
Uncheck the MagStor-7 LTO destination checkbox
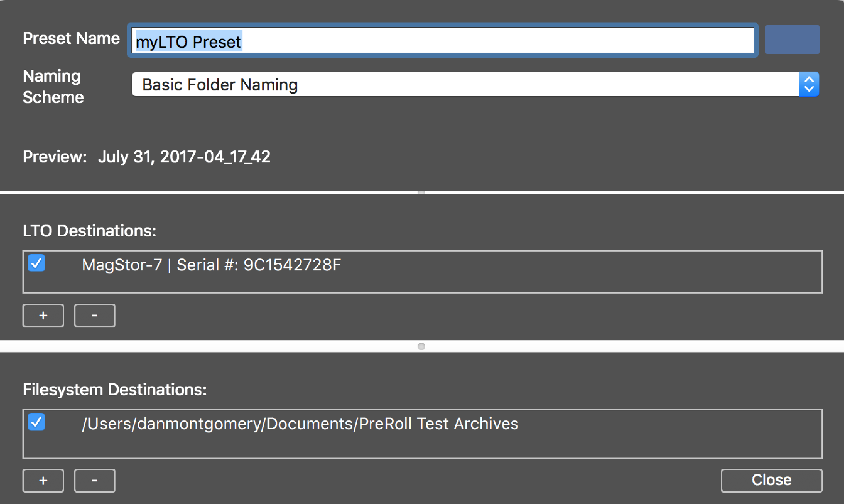pyautogui.click(x=36, y=263)
